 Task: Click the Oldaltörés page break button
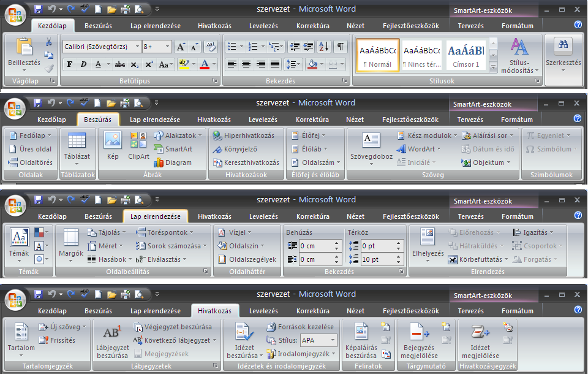31,162
